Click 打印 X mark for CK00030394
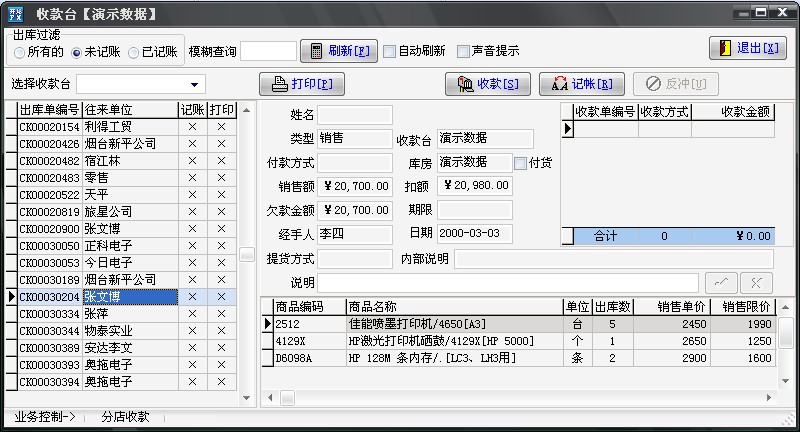Viewport: 800px width, 432px height. (x=221, y=382)
